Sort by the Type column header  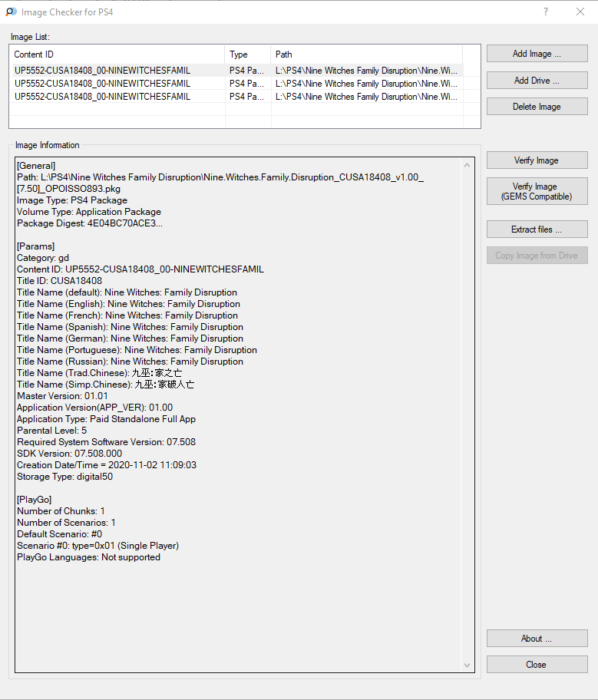(x=248, y=54)
